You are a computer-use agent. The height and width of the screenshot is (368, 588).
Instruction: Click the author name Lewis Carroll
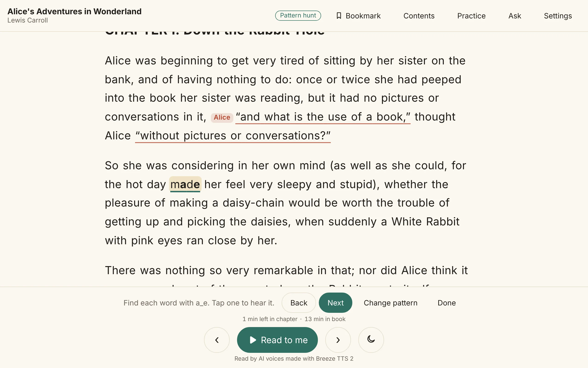point(28,20)
